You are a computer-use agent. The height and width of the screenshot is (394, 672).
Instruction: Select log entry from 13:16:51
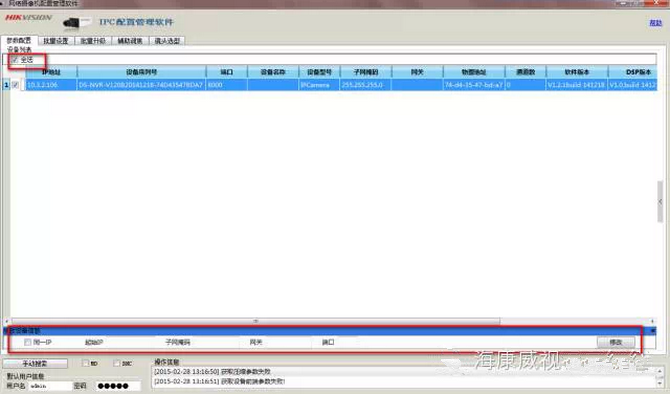tap(219, 381)
